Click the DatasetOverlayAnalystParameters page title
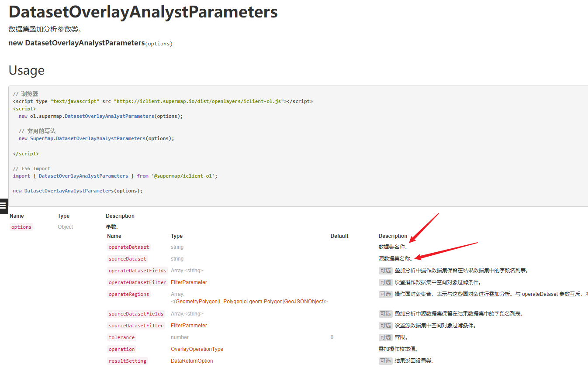Viewport: 588px width, 381px height. click(143, 12)
